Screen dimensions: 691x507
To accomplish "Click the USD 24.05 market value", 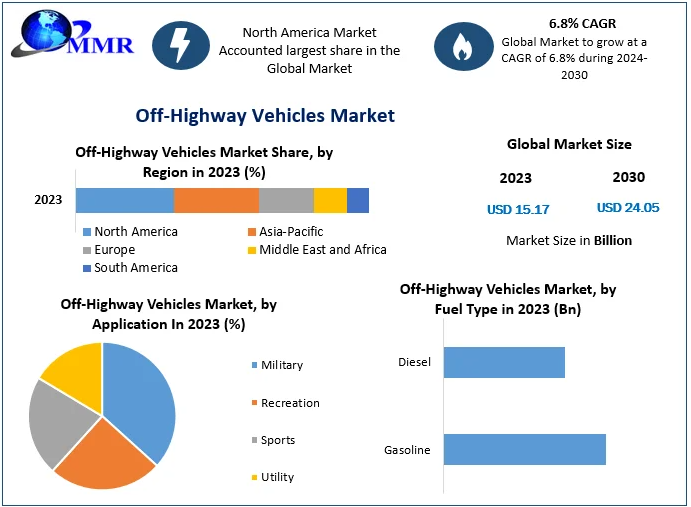I will pyautogui.click(x=628, y=208).
